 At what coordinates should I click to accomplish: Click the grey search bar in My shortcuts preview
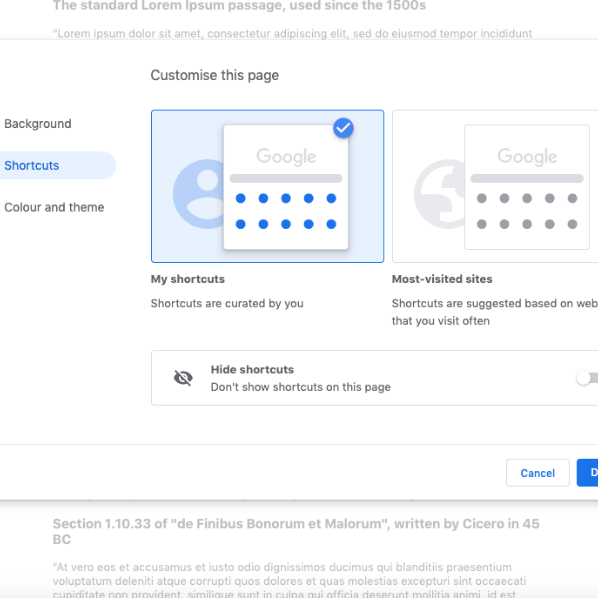pos(286,178)
